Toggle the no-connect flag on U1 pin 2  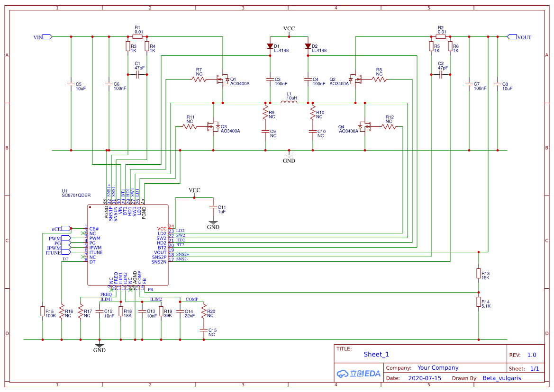tap(82, 233)
